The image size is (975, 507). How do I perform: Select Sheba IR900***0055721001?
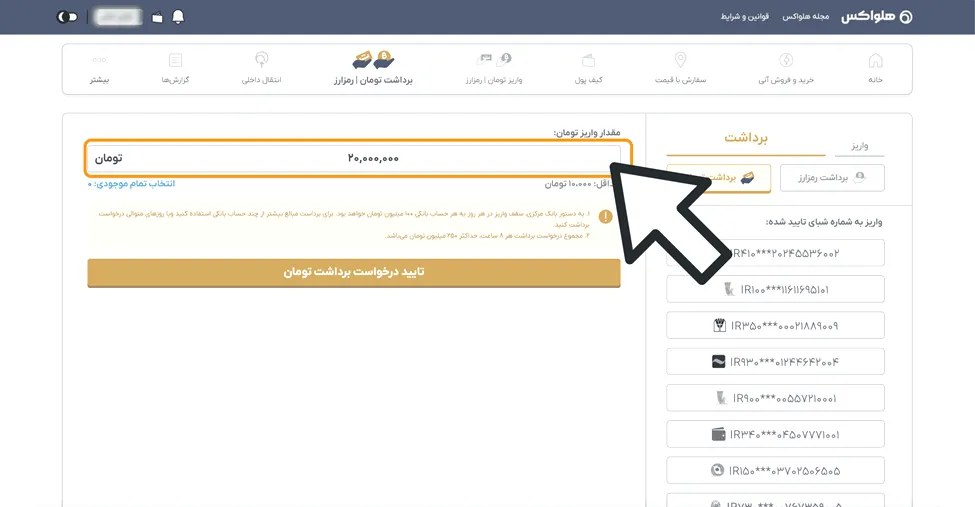pyautogui.click(x=775, y=398)
